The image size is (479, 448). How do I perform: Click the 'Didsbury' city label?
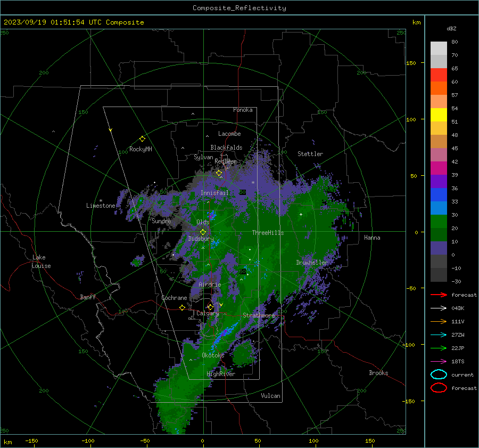pos(201,239)
